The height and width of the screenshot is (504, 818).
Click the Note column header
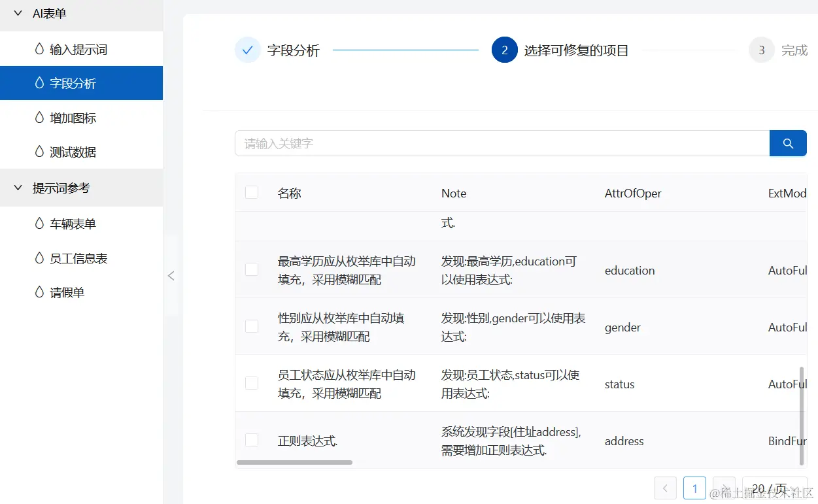tap(454, 193)
